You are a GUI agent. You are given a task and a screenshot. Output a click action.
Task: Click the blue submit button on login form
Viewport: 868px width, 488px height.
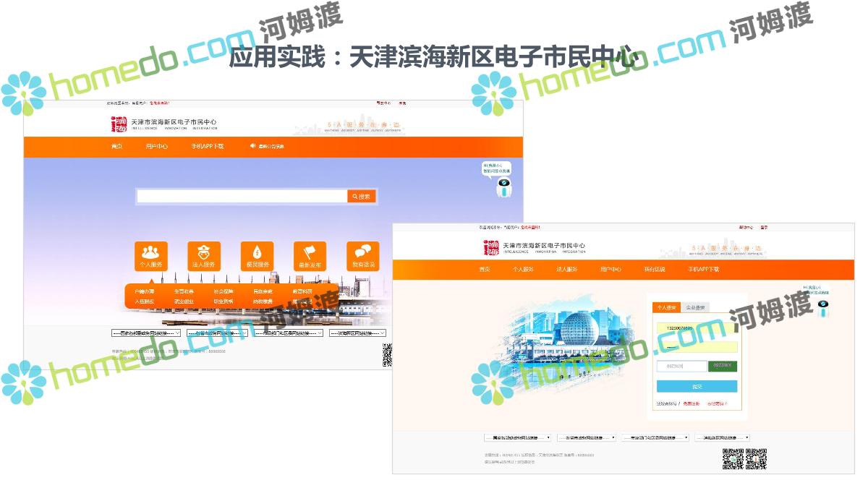coord(697,387)
